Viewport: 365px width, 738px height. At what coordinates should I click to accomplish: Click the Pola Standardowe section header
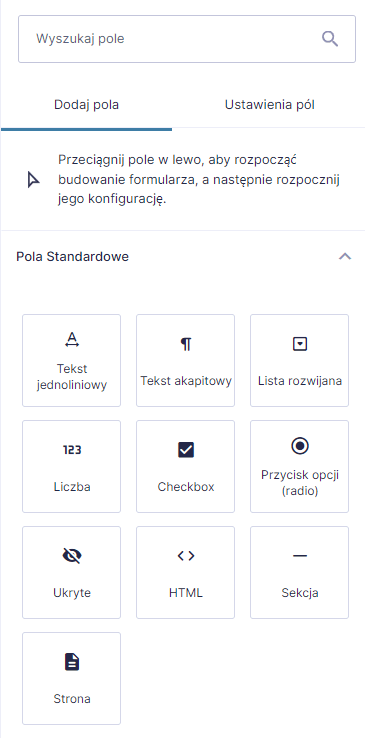coord(183,257)
